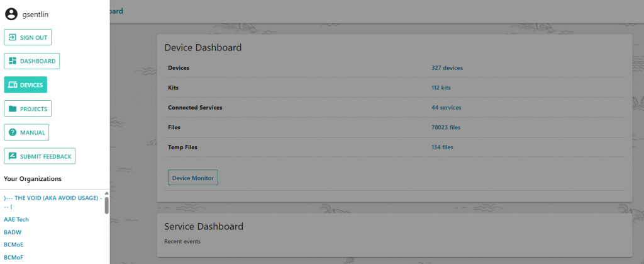644x264 pixels.
Task: Select the AAE Tech organization
Action: pos(16,219)
